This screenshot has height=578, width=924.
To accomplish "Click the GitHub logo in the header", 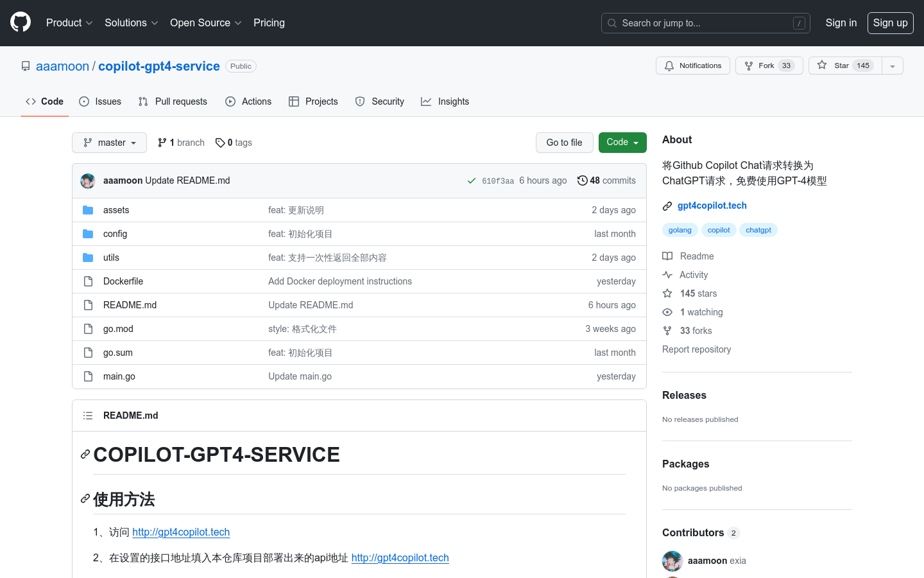I will (20, 22).
